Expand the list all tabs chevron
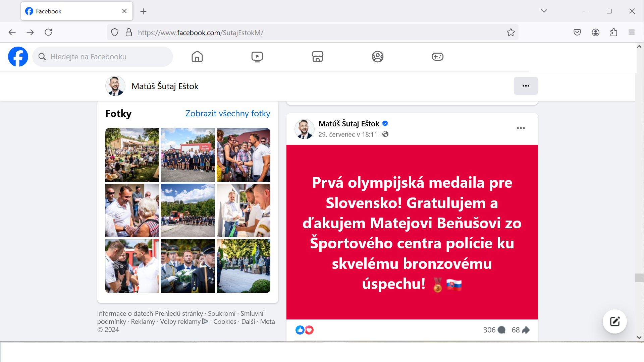Viewport: 644px width, 362px height. click(544, 11)
